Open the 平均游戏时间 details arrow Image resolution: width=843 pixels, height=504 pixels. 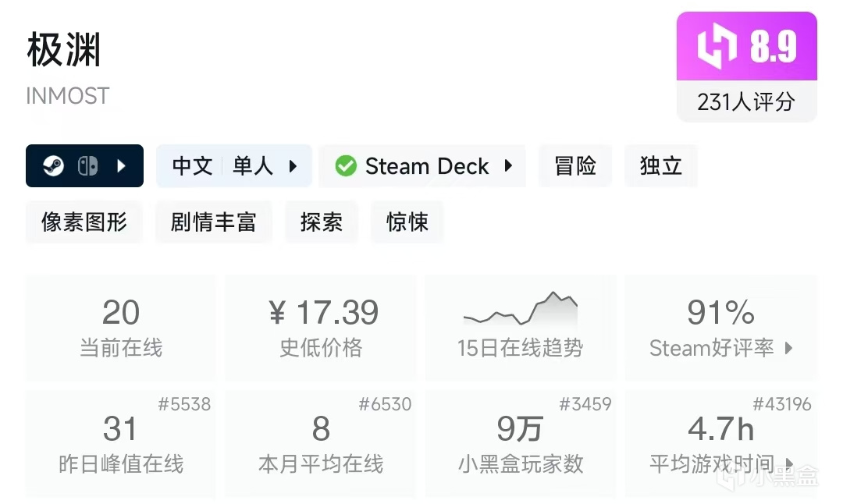tap(789, 464)
